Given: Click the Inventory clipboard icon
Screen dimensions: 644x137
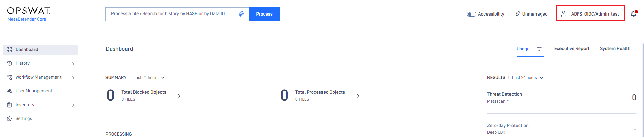Looking at the screenshot, I should 9,105.
